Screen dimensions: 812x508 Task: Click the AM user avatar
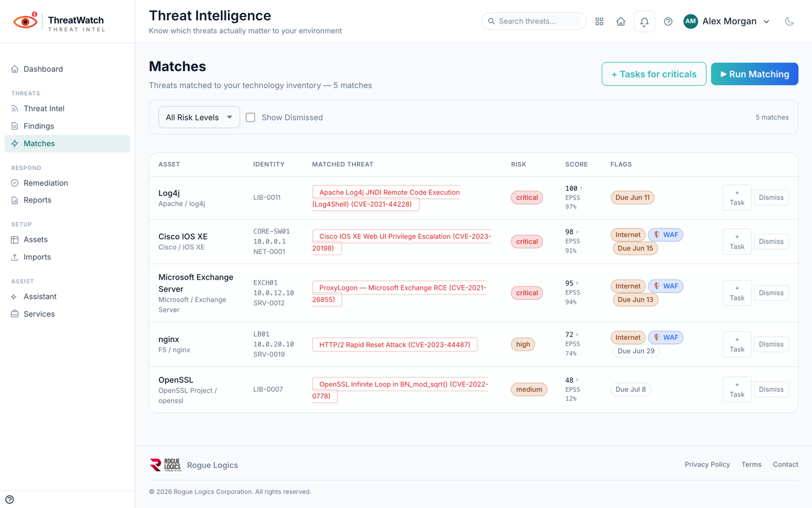690,21
